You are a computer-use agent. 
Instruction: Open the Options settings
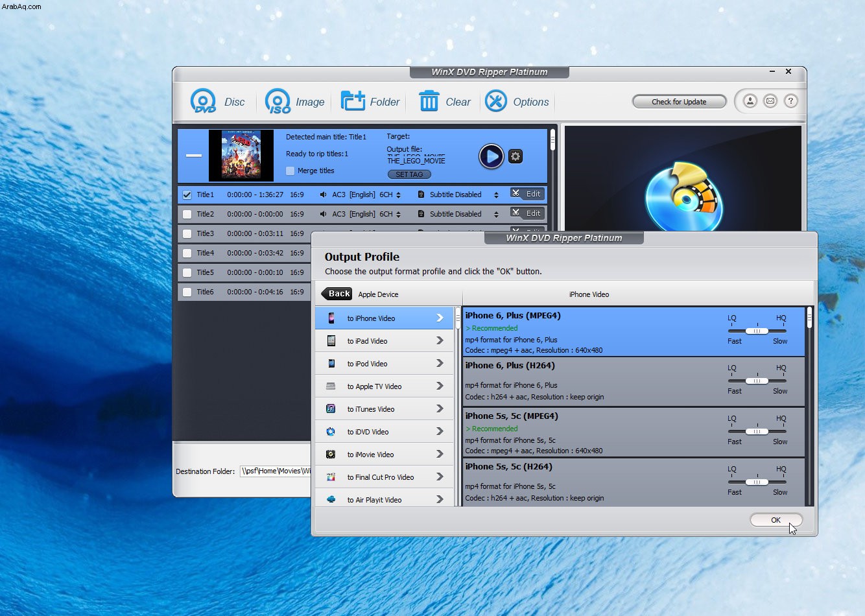517,102
